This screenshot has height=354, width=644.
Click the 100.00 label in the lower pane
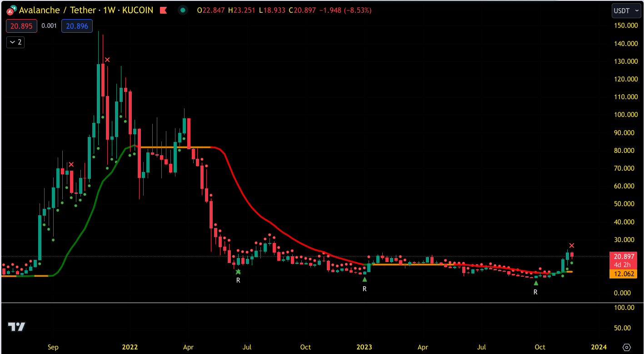point(623,308)
